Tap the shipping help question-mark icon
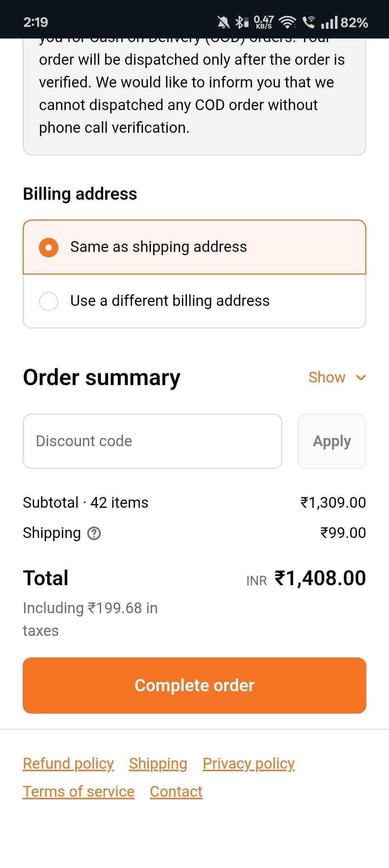The height and width of the screenshot is (868, 389). 94,533
